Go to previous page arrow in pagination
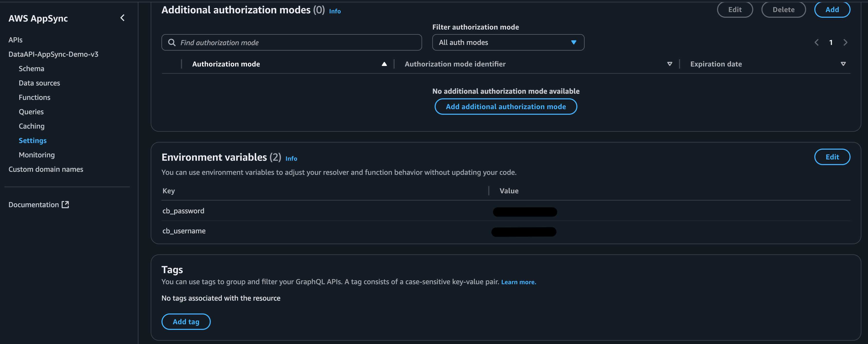868x344 pixels. tap(816, 42)
